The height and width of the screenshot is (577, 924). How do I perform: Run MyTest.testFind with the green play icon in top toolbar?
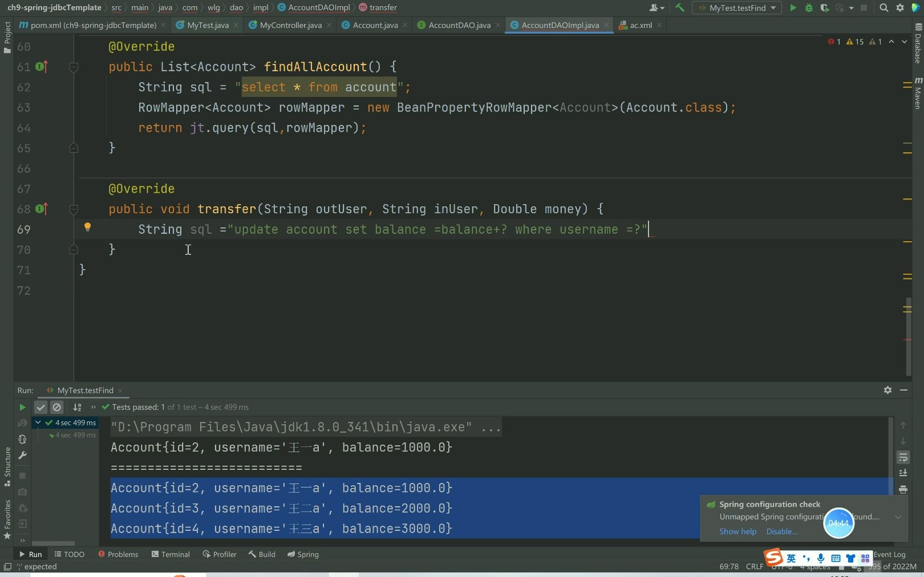pos(793,7)
